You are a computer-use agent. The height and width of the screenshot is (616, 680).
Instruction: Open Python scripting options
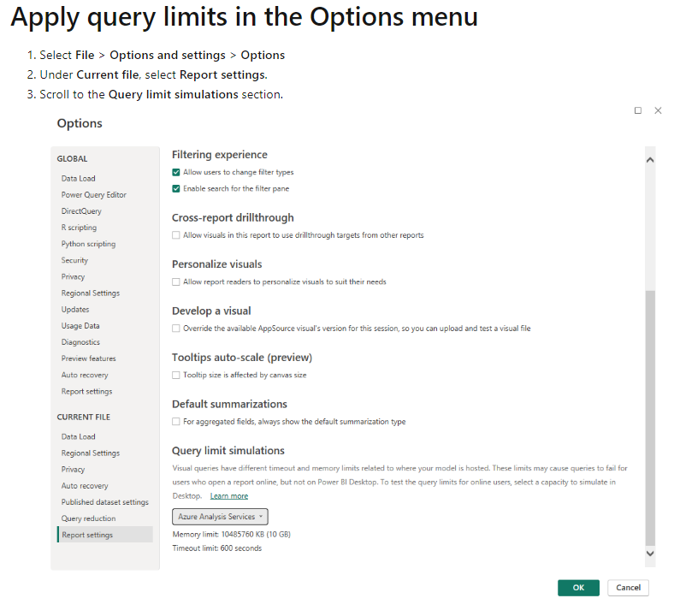click(x=88, y=244)
